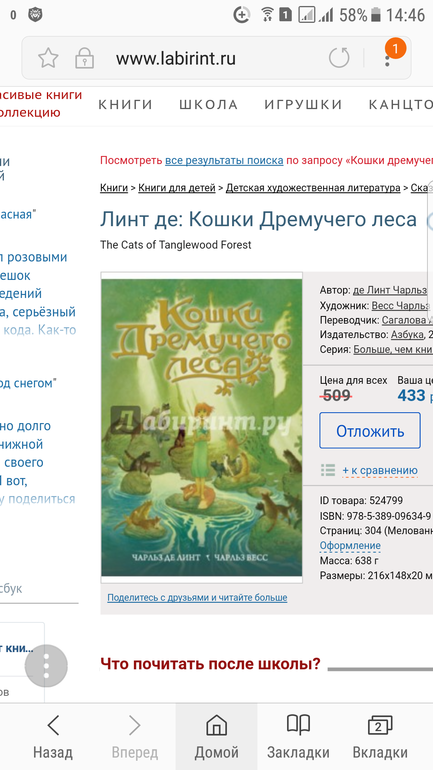
Task: Open the КНИГИ menu section
Action: [x=126, y=105]
